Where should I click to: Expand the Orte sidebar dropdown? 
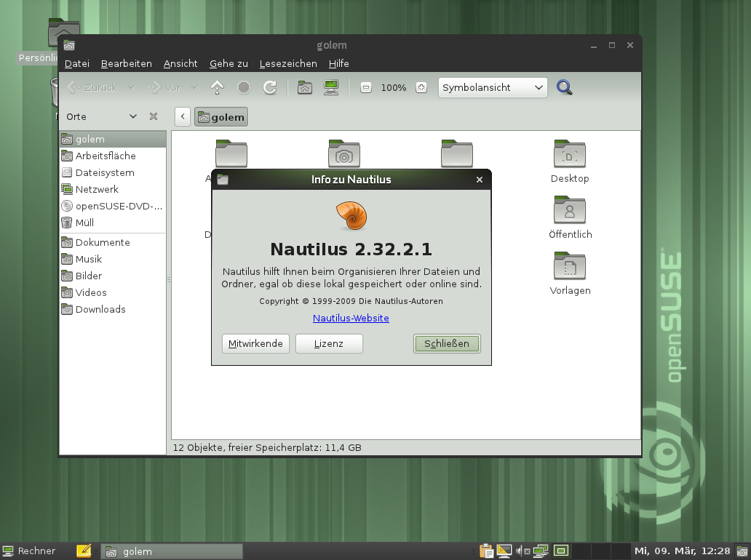coord(132,116)
